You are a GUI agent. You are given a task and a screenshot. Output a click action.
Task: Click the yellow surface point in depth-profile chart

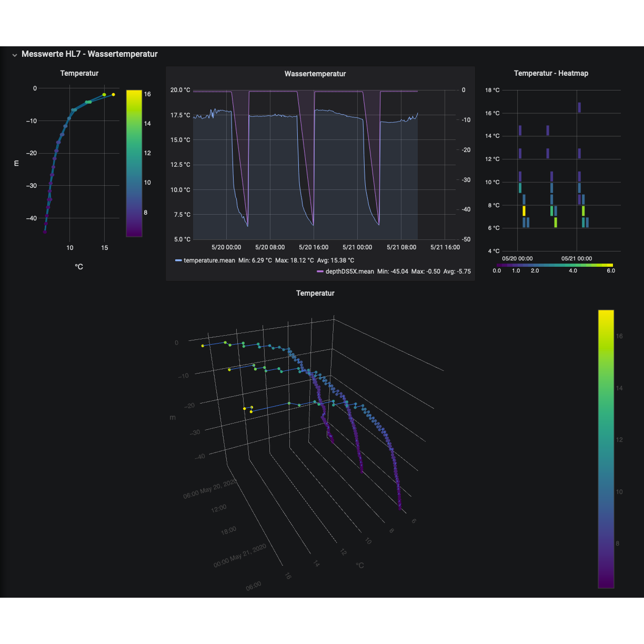tap(113, 95)
